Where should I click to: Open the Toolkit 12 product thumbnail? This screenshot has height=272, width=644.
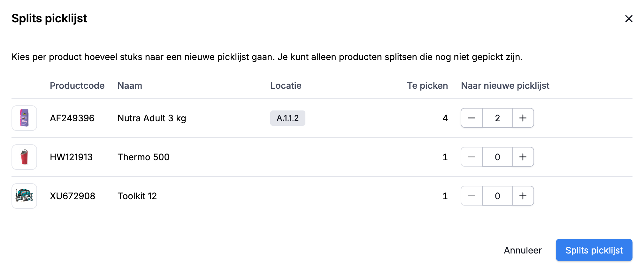pyautogui.click(x=24, y=196)
